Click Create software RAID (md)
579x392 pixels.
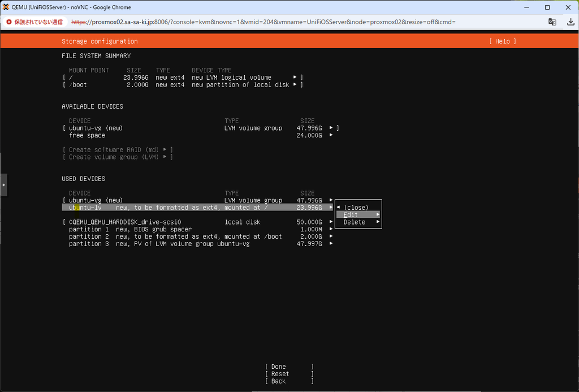pos(118,150)
